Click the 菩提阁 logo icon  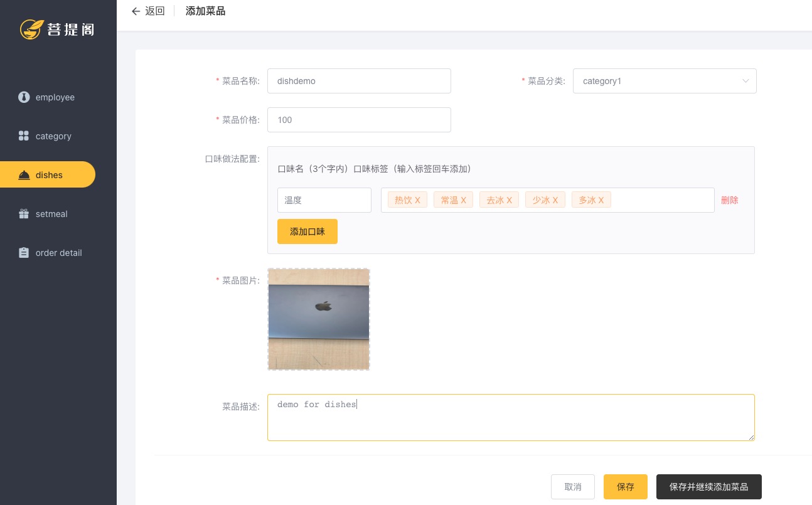[x=31, y=29]
